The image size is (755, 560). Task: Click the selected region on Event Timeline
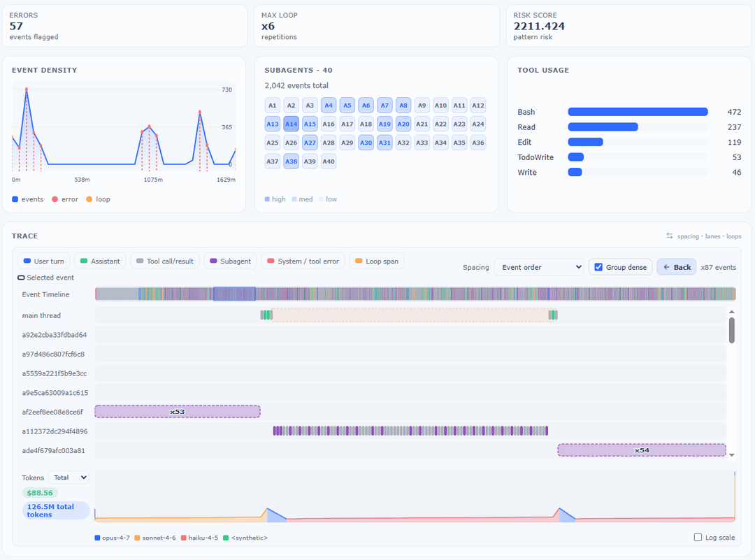(234, 294)
